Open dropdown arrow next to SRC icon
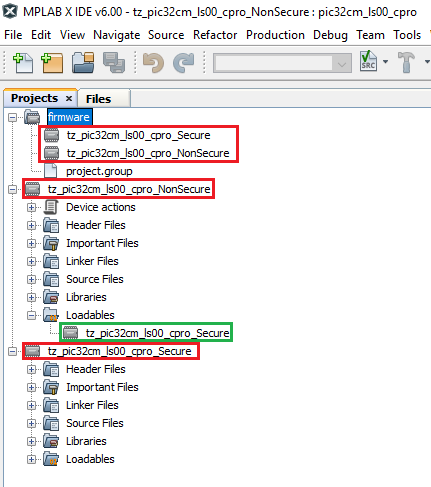 386,62
